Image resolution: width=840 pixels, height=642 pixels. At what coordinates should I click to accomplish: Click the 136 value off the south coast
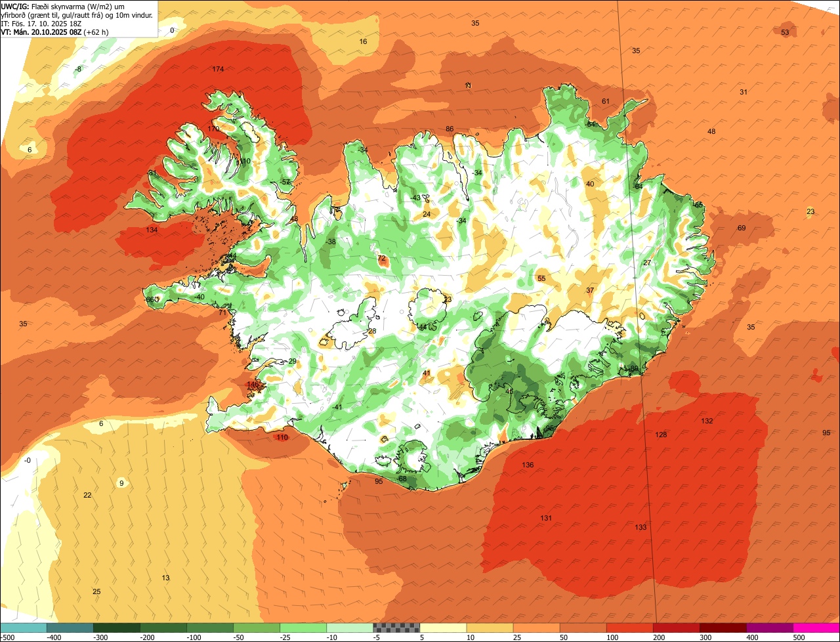click(528, 465)
